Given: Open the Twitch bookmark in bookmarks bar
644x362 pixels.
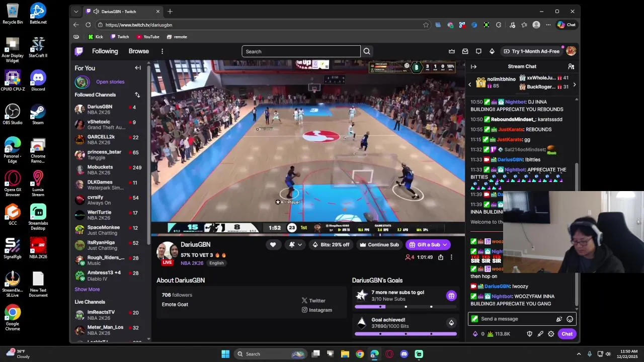Looking at the screenshot, I should click(120, 37).
